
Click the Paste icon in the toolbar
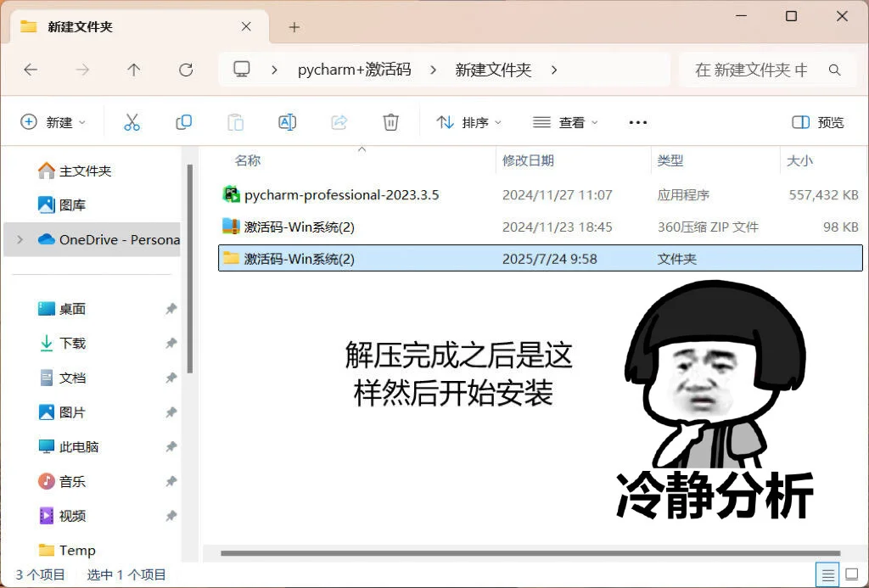coord(235,121)
